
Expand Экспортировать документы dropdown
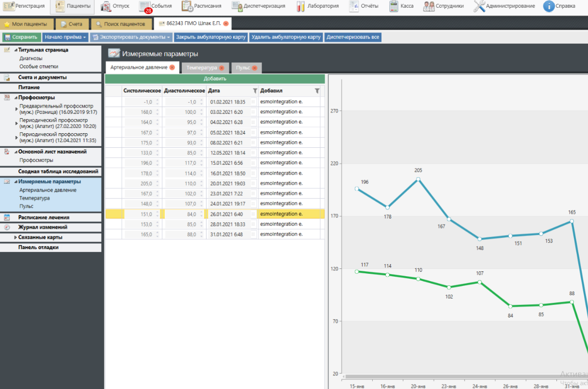[x=168, y=37]
